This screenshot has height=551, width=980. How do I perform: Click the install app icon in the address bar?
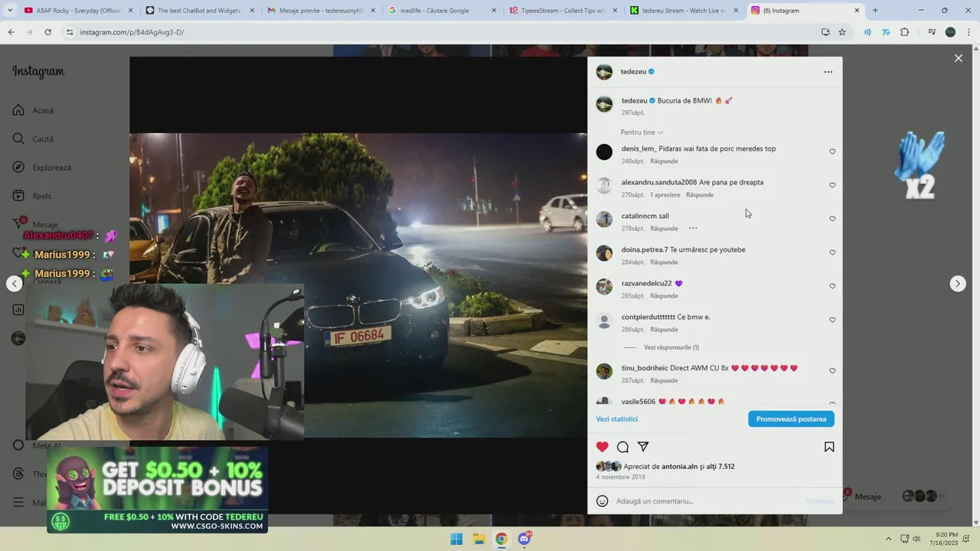pos(825,32)
